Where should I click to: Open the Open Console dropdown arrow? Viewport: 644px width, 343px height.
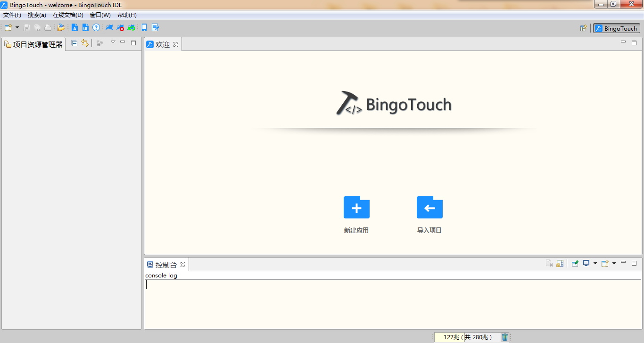click(614, 263)
